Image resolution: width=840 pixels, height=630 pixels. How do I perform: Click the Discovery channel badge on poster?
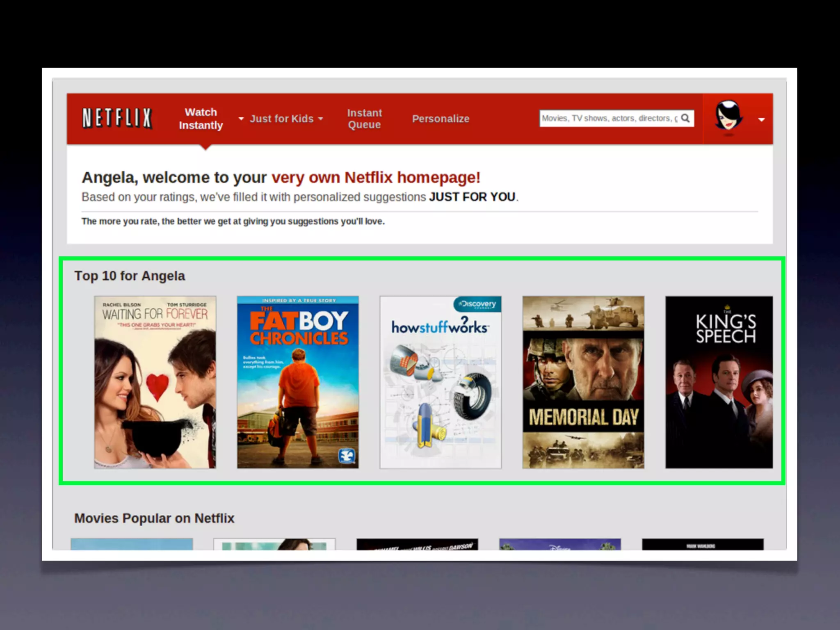[478, 304]
